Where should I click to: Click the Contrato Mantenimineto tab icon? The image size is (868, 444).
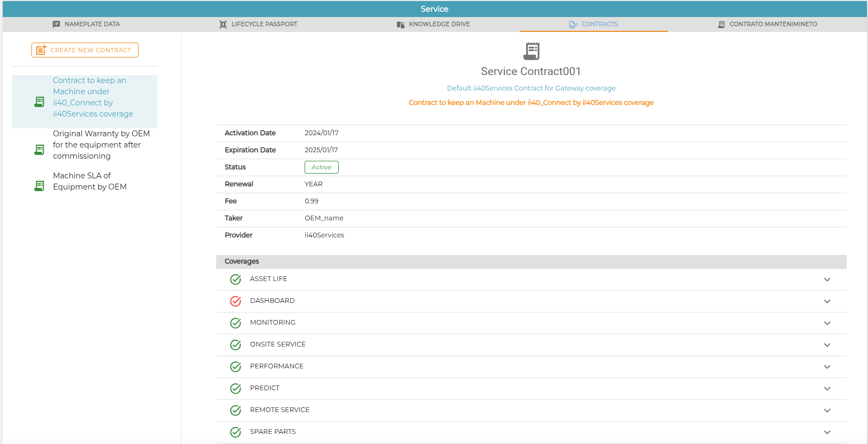(721, 24)
